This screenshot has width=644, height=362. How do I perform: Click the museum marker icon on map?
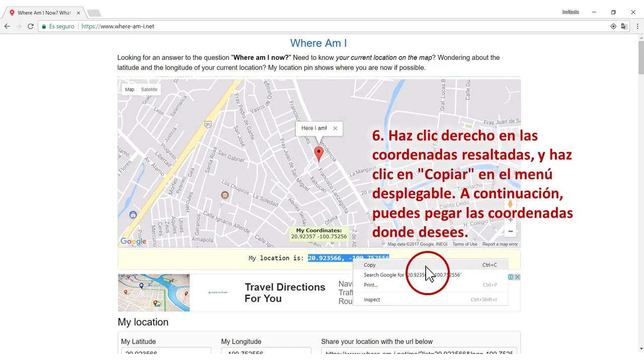(225, 195)
